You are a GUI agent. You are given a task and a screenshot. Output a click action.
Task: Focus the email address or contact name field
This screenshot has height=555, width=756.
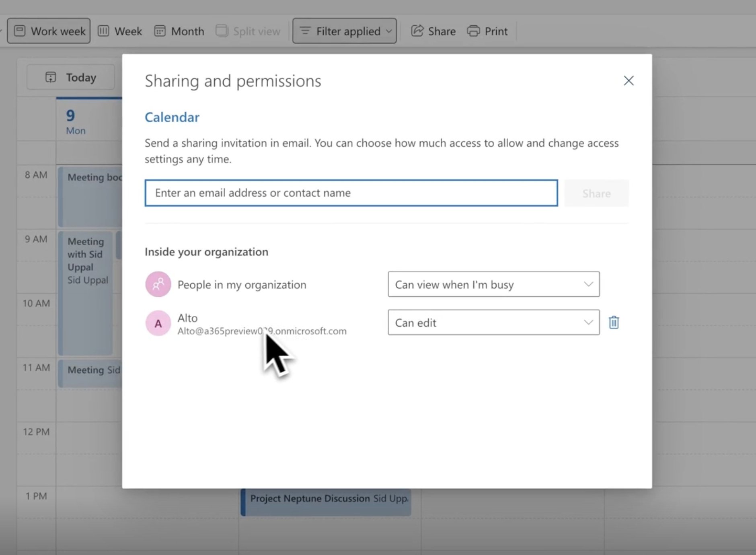pyautogui.click(x=351, y=193)
